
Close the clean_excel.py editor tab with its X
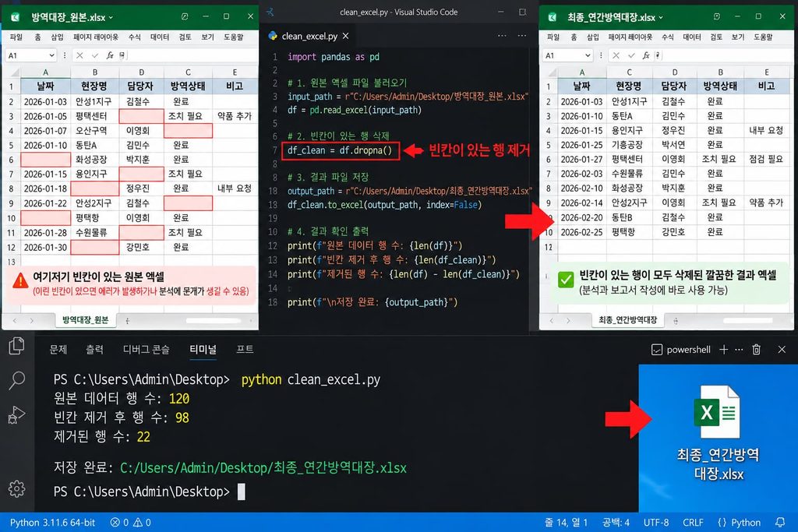[x=345, y=36]
